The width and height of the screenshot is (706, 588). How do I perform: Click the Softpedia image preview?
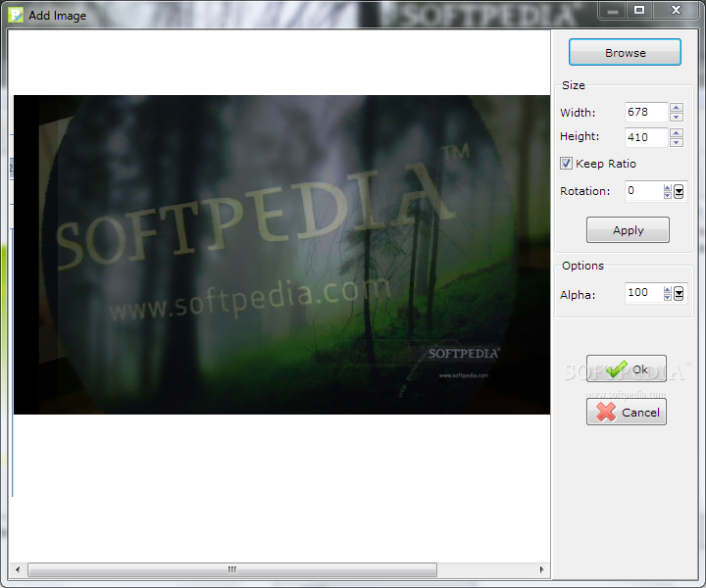click(281, 255)
